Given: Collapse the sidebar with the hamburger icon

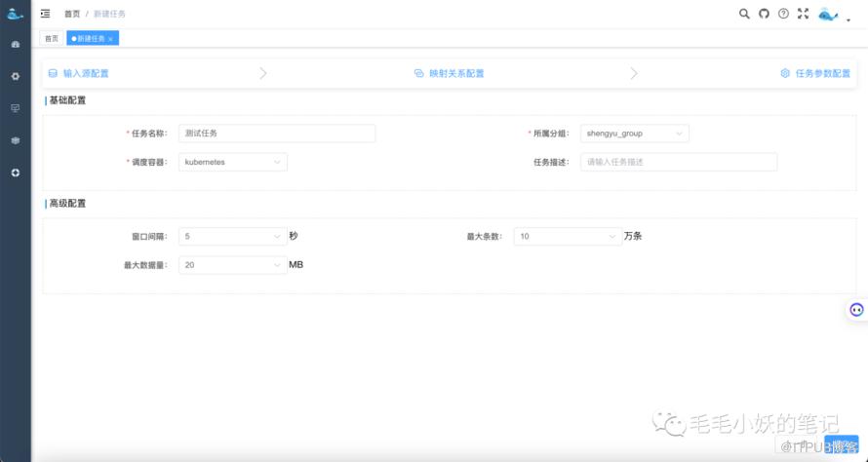Looking at the screenshot, I should click(45, 14).
